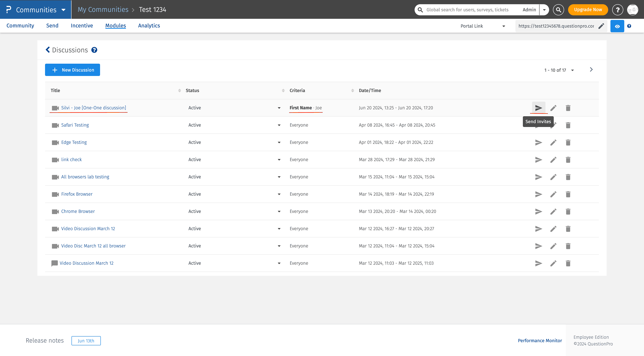
Task: Switch to the Analytics tab
Action: coord(149,26)
